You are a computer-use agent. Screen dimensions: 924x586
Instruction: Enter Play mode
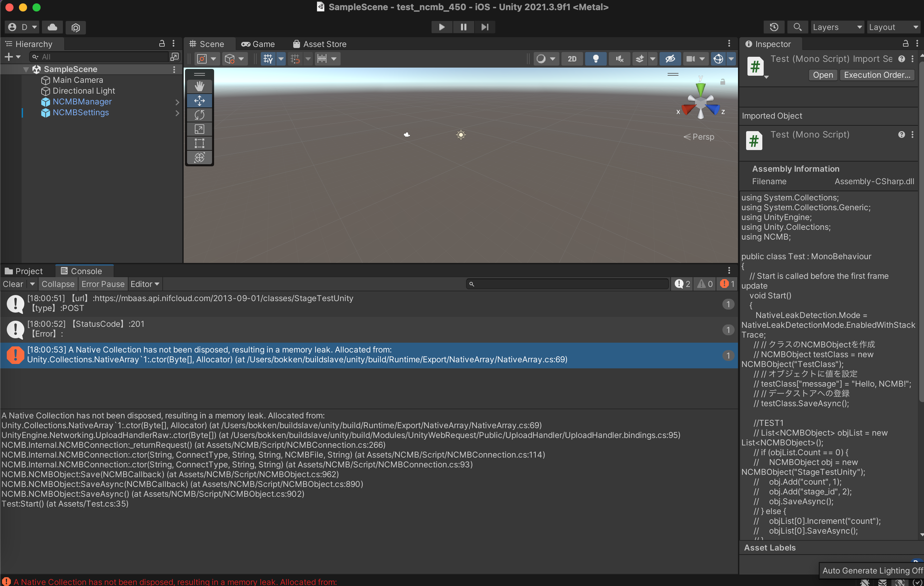pos(442,27)
